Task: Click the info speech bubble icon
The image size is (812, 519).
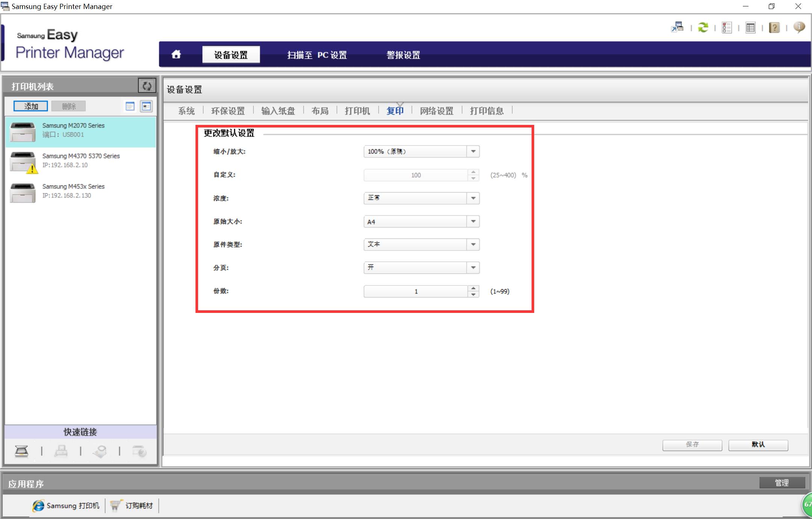Action: click(799, 27)
